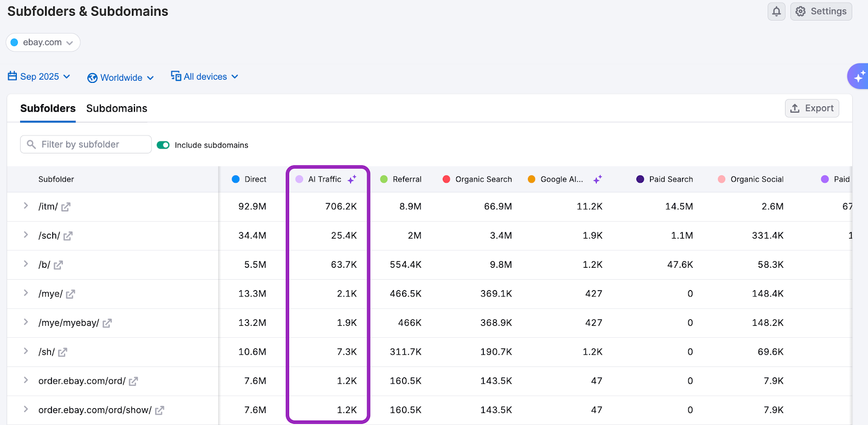This screenshot has height=425, width=868.
Task: Click the 7.3K AI Traffic value
Action: [x=347, y=352]
